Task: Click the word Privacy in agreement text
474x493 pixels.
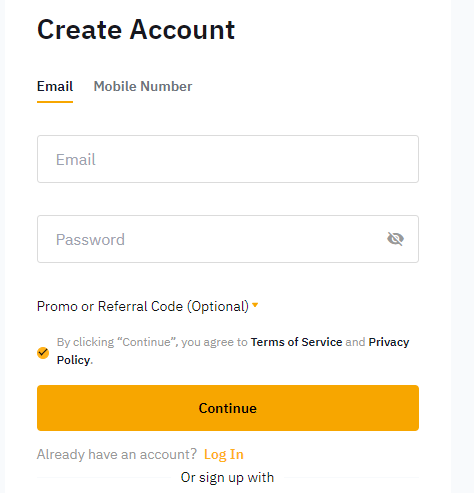Action: pyautogui.click(x=389, y=342)
